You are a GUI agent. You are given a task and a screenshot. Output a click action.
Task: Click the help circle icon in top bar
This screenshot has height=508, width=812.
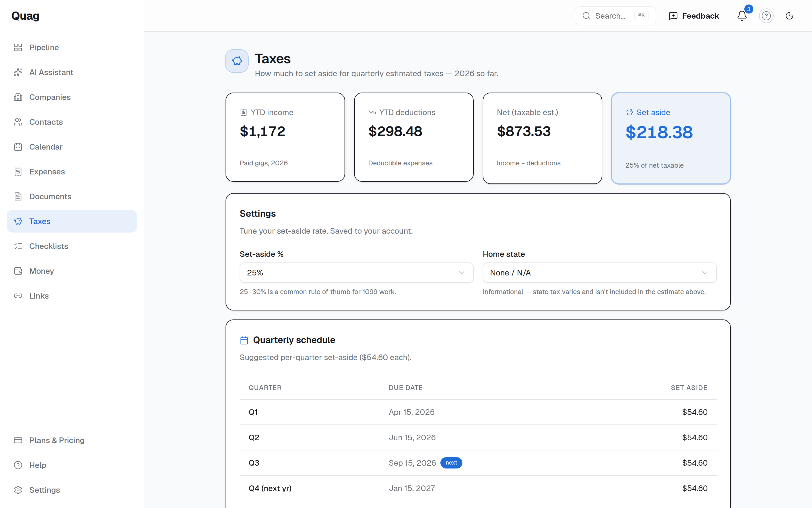click(766, 16)
